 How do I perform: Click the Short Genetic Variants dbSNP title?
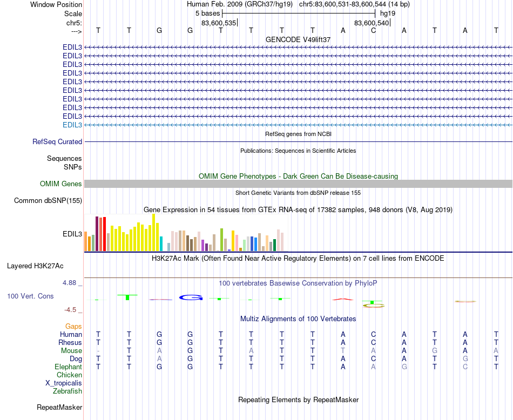[298, 193]
